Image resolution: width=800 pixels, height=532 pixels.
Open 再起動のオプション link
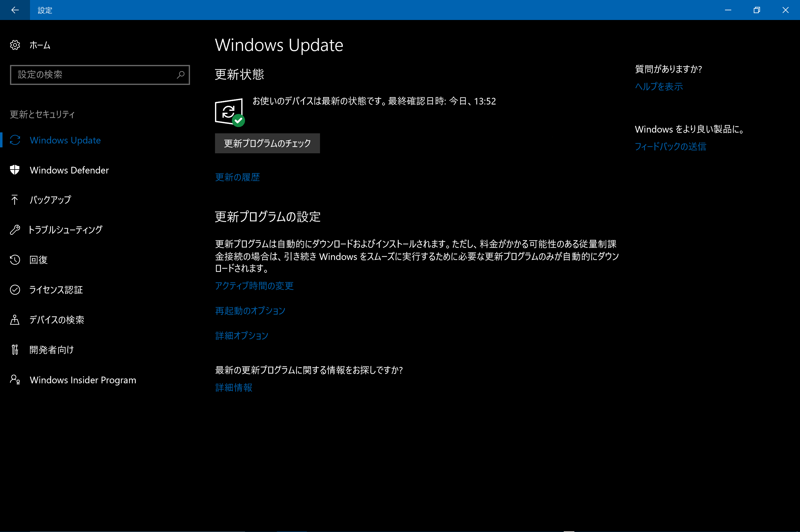(x=250, y=311)
